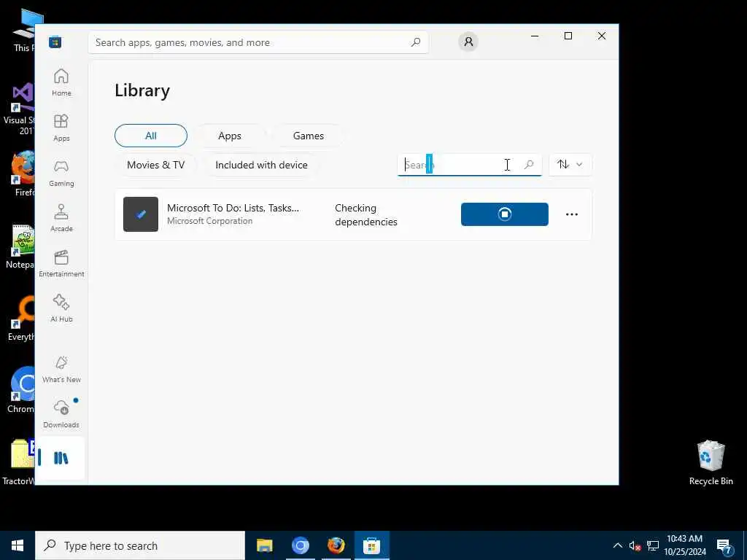Image resolution: width=747 pixels, height=560 pixels.
Task: Maximize the Microsoft Store window
Action: [x=568, y=36]
